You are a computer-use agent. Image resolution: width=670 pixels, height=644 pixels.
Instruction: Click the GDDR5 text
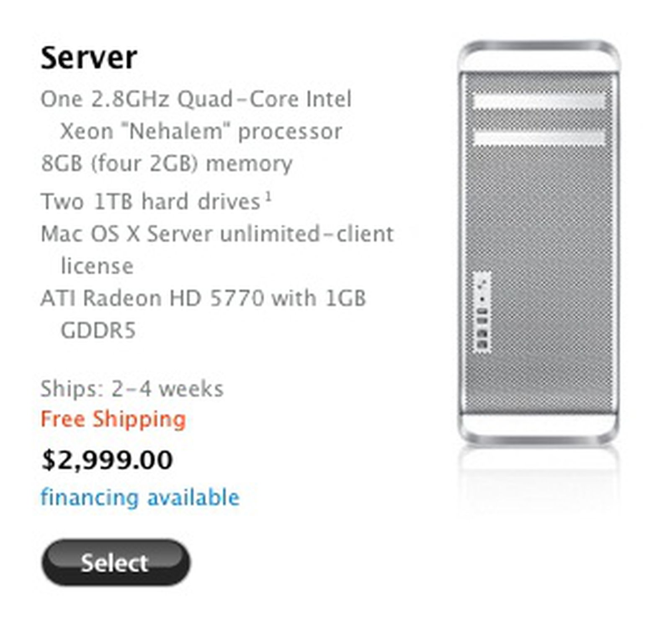pyautogui.click(x=98, y=331)
